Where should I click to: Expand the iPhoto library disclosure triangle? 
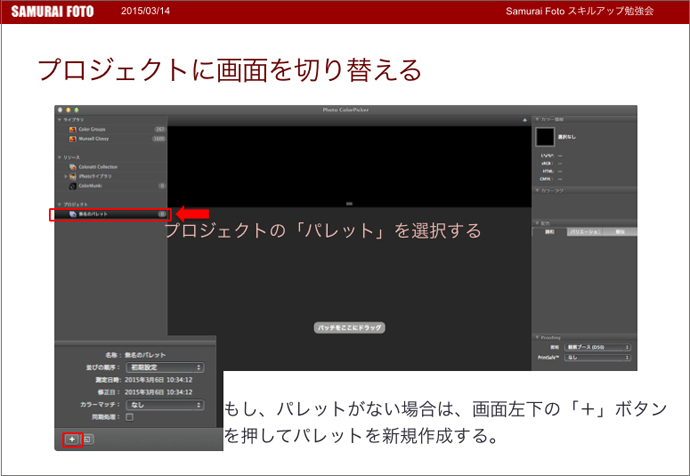point(66,176)
